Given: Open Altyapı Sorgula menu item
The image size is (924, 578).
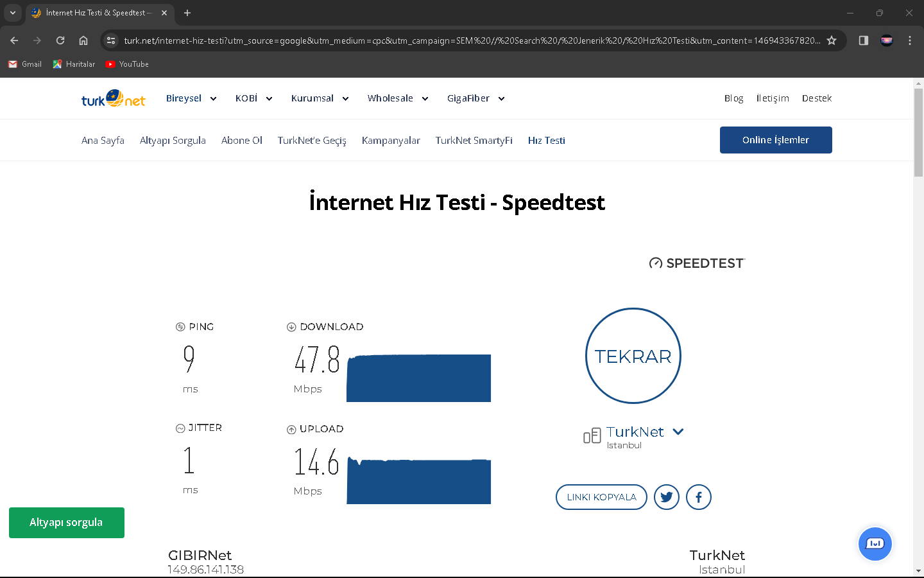Looking at the screenshot, I should pos(173,141).
